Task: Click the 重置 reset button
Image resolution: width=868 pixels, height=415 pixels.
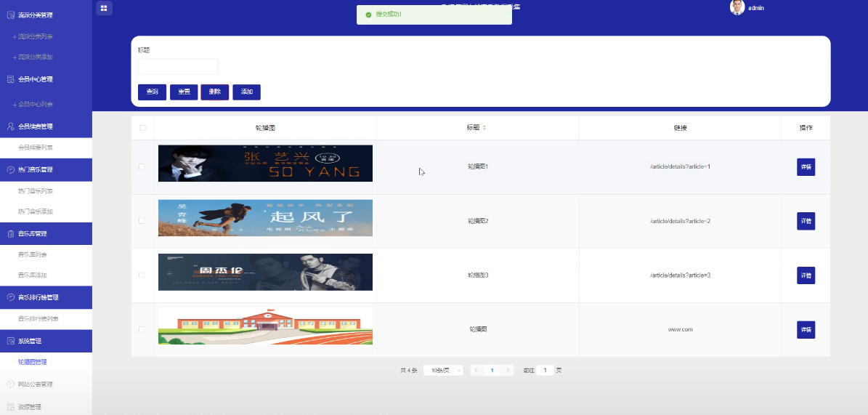Action: coord(184,92)
